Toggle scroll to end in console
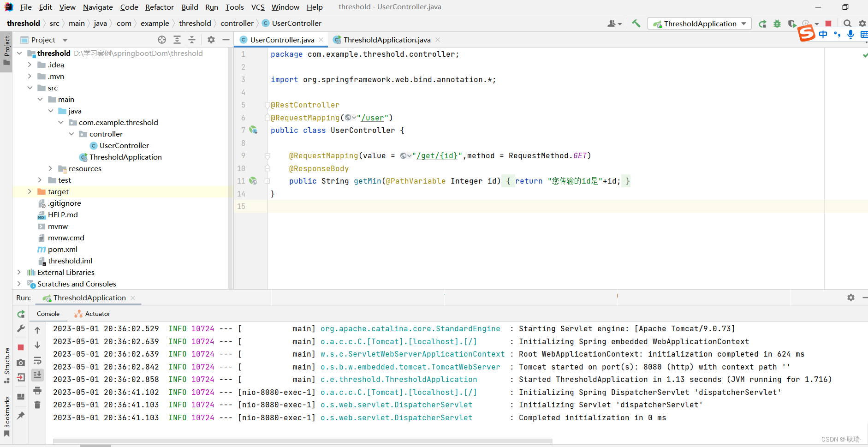 [37, 375]
